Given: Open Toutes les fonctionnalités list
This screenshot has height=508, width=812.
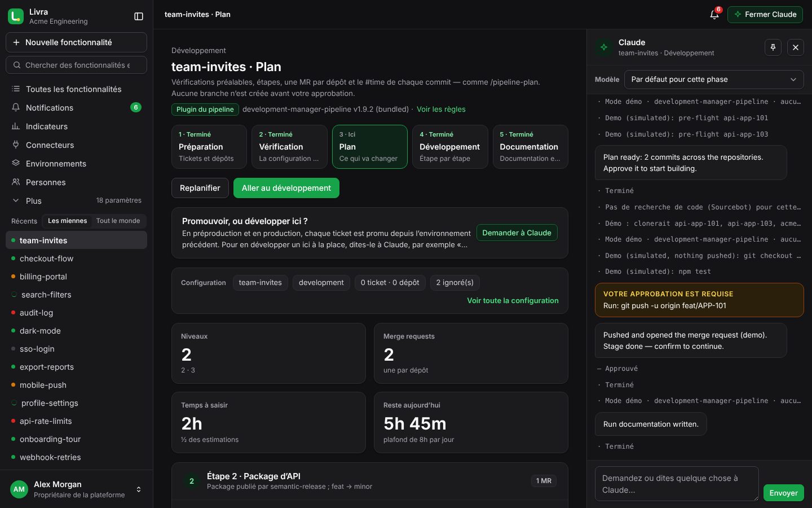Looking at the screenshot, I should [77, 89].
